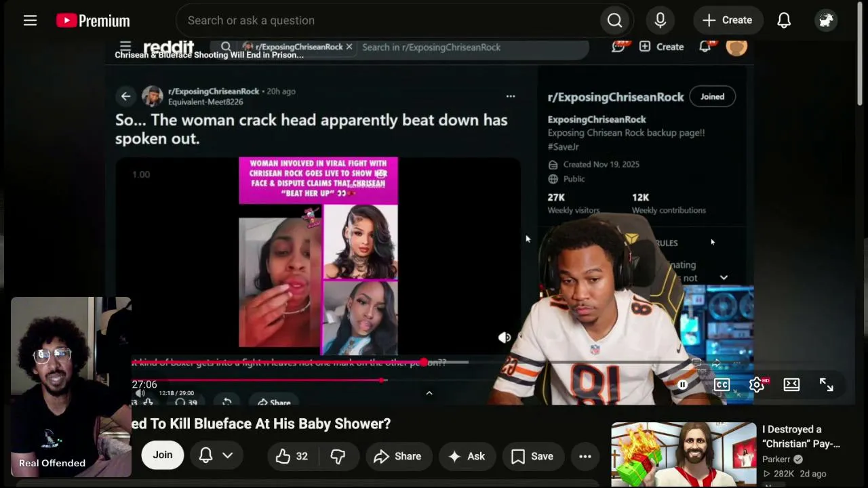Pause the YouTube video
The image size is (868, 488).
(x=683, y=385)
